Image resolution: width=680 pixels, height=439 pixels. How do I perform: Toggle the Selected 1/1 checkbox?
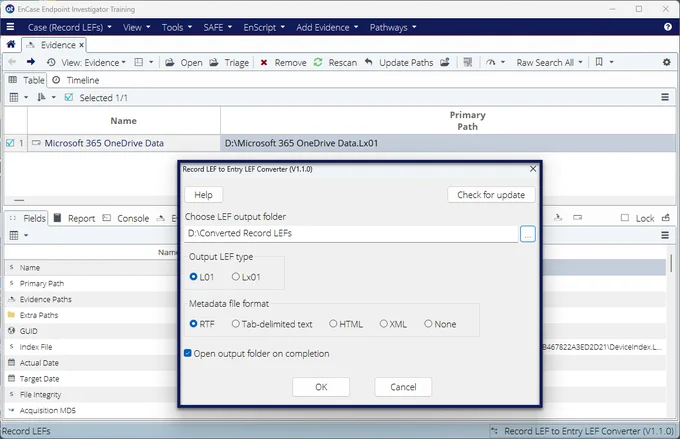pos(69,97)
